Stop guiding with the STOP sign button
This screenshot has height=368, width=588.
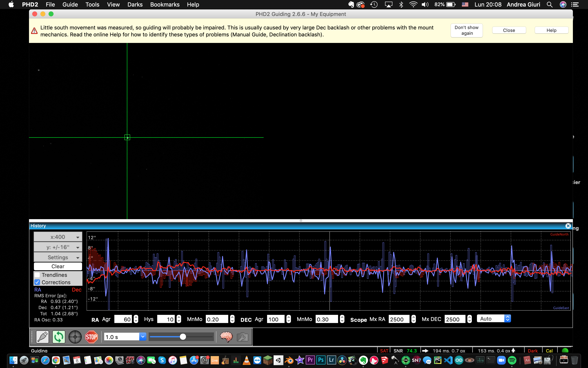[x=91, y=337]
